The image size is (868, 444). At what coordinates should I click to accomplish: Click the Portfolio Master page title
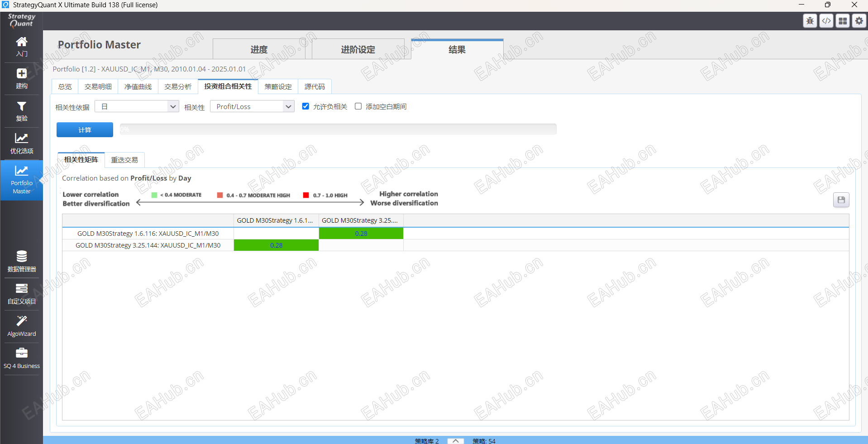(x=99, y=44)
